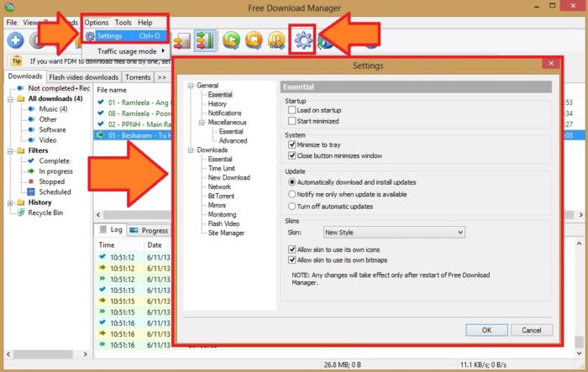The image size is (588, 372).
Task: Click the All downloads folder icon
Action: 21,98
